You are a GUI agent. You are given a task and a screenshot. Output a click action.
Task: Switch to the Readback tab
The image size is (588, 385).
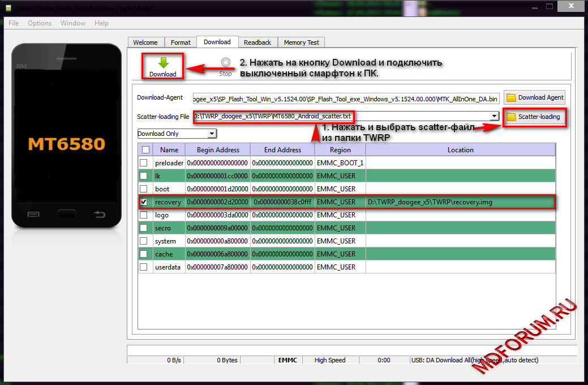pos(257,42)
